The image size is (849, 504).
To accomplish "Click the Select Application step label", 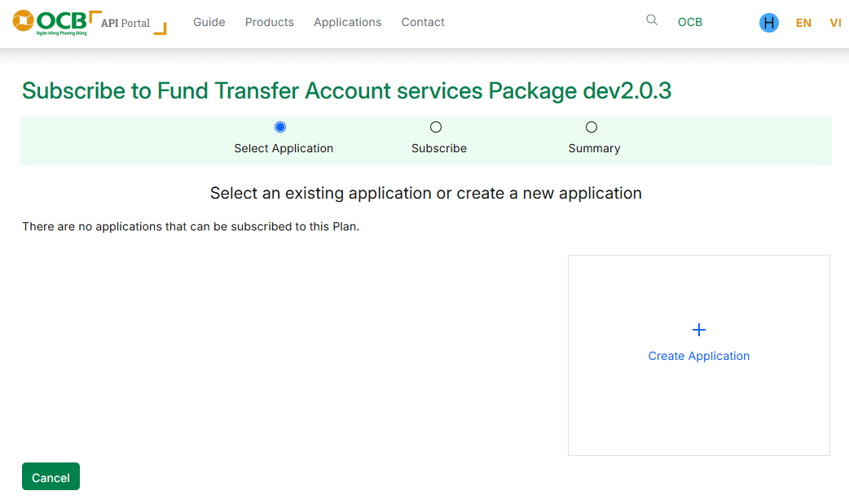I will (284, 148).
